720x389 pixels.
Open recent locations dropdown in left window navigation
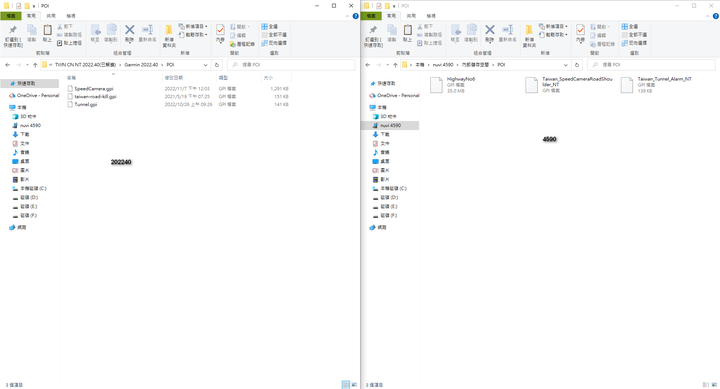coord(27,65)
